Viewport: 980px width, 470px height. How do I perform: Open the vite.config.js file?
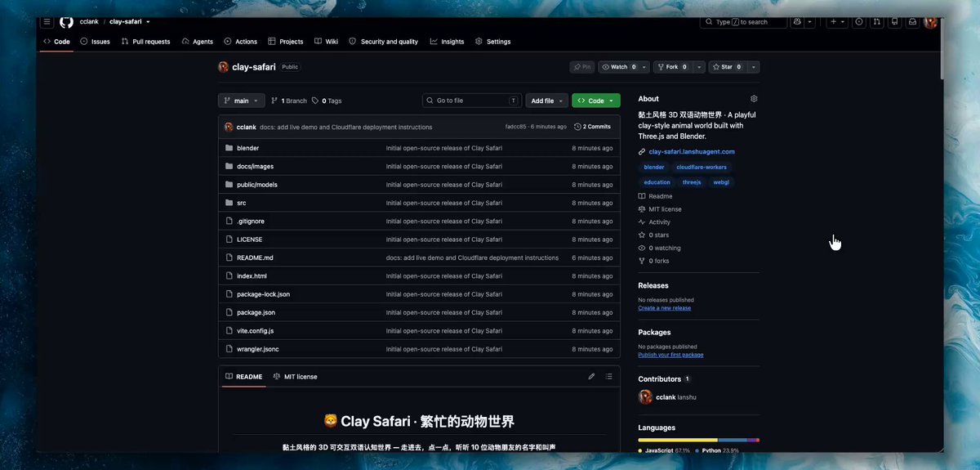[255, 331]
